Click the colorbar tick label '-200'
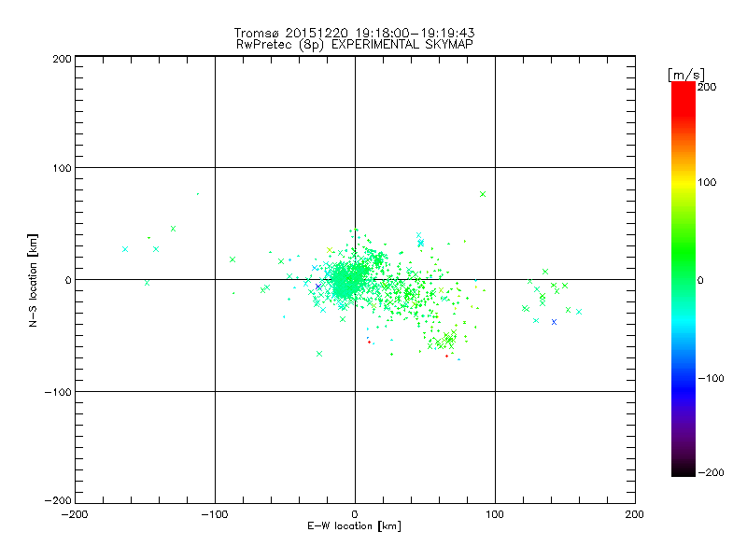The image size is (747, 560). 711,472
